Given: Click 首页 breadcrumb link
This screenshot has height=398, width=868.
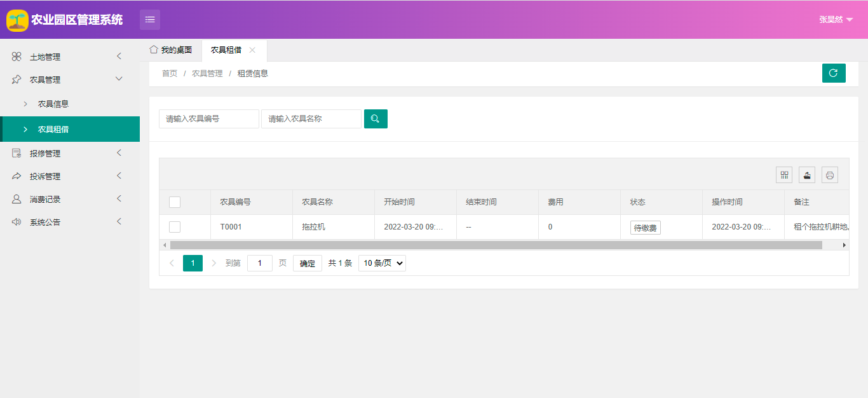Looking at the screenshot, I should [x=170, y=74].
